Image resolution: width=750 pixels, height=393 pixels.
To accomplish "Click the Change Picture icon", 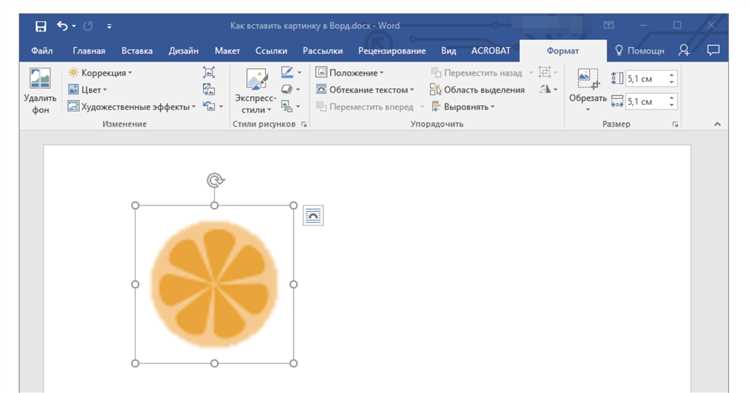I will point(209,89).
